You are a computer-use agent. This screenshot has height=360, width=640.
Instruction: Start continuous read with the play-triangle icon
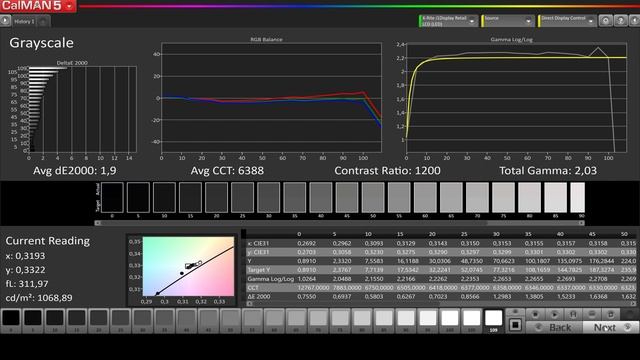tap(554, 314)
